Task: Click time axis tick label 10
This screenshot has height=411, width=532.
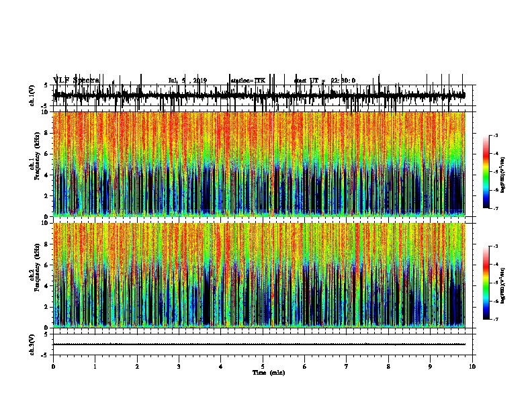Action: (x=472, y=367)
